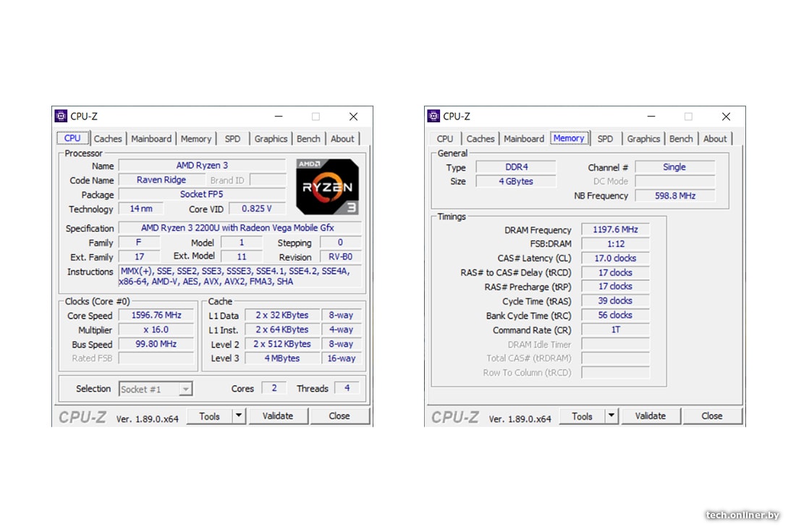Click the Ryzen 3 processor logo
796x532 pixels.
pyautogui.click(x=327, y=186)
